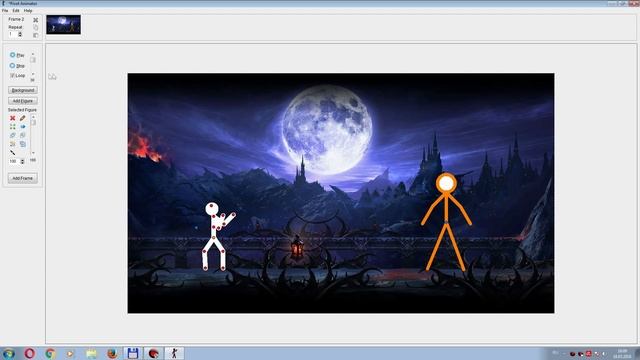The height and width of the screenshot is (360, 640).
Task: Adjust the playback speed slider beside Play
Action: (33, 60)
